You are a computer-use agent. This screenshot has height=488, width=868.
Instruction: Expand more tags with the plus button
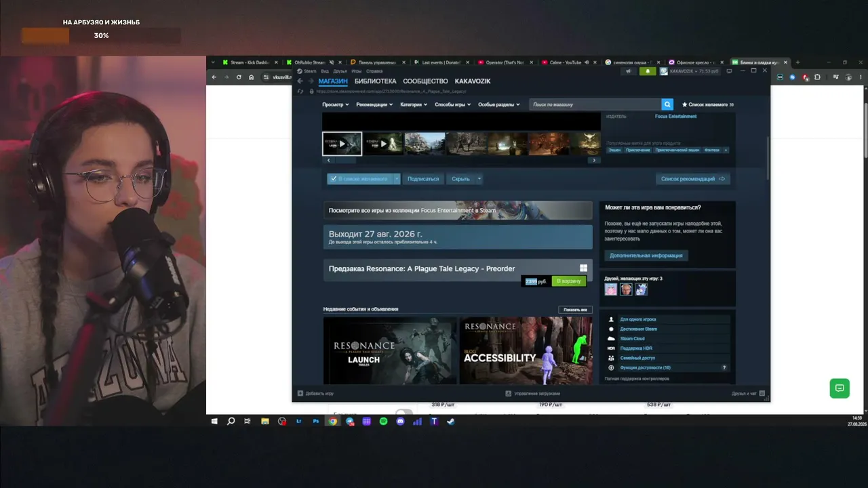click(x=726, y=150)
